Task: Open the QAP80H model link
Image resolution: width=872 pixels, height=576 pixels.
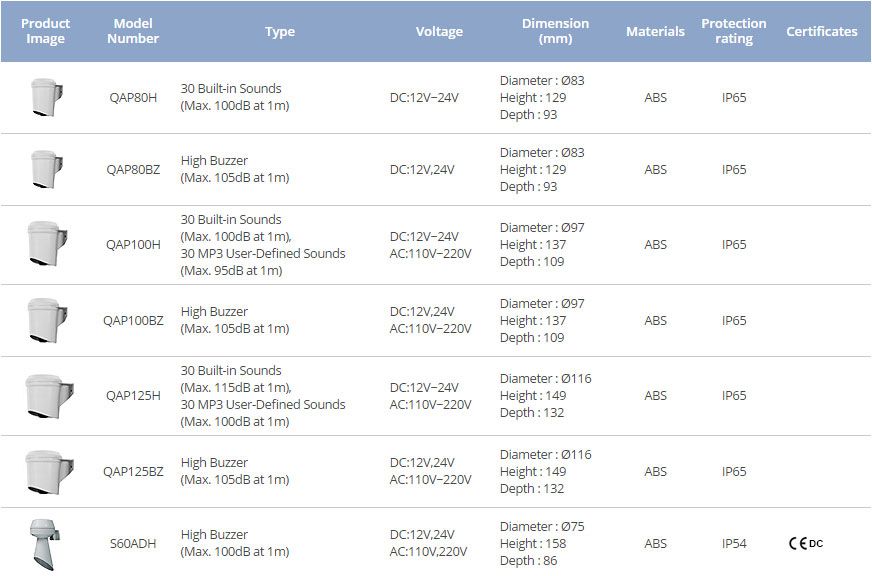Action: click(x=133, y=98)
